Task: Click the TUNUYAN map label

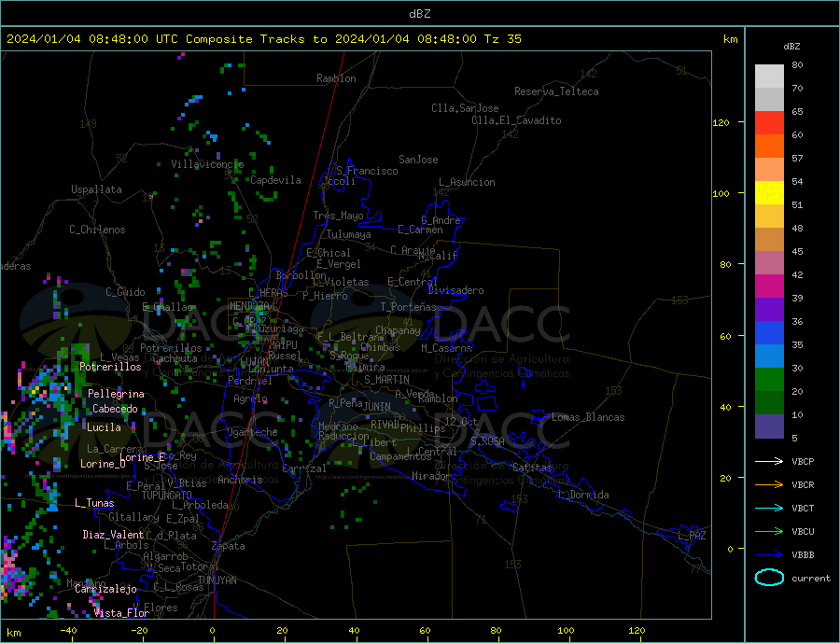Action: tap(217, 580)
